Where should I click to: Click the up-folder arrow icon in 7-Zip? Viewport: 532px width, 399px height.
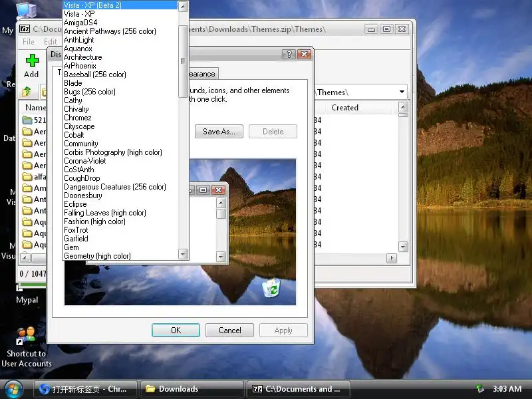(27, 91)
